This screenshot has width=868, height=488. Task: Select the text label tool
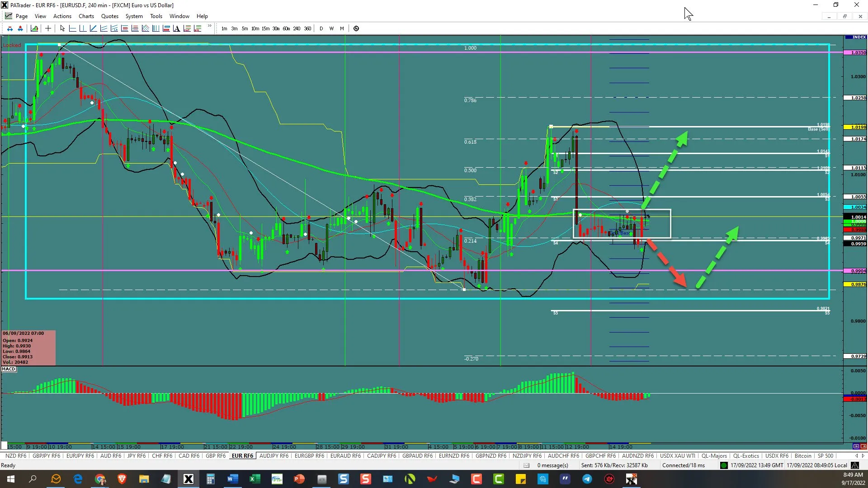176,28
